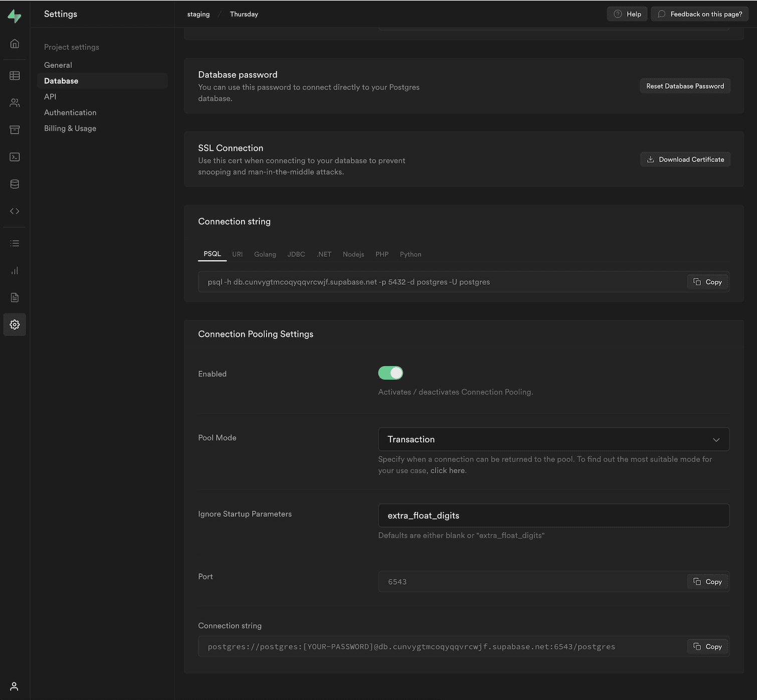Viewport: 757px width, 700px height.
Task: Open the Supabase Home dashboard
Action: pos(14,44)
